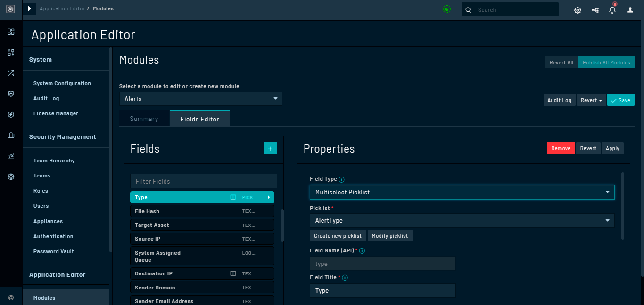Click the Create new picklist button

pyautogui.click(x=338, y=235)
